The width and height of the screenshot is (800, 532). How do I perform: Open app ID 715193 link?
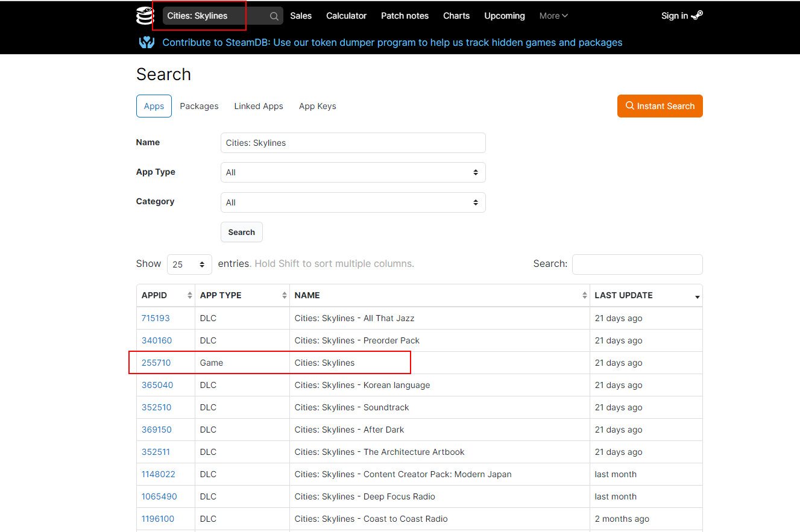[x=156, y=318]
